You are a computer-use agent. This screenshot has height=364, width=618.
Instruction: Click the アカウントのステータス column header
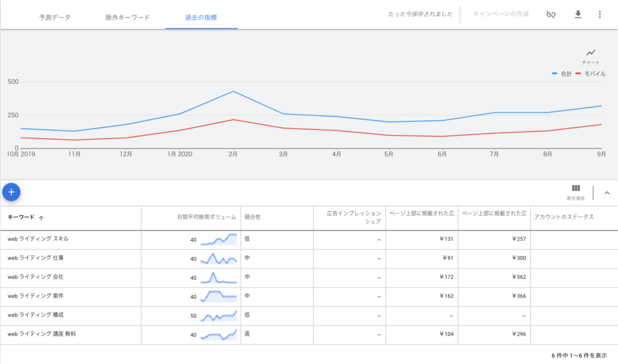[564, 217]
